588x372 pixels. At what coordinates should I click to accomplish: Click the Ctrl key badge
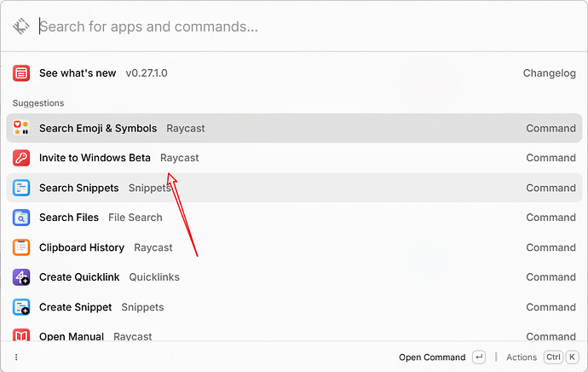[x=553, y=357]
